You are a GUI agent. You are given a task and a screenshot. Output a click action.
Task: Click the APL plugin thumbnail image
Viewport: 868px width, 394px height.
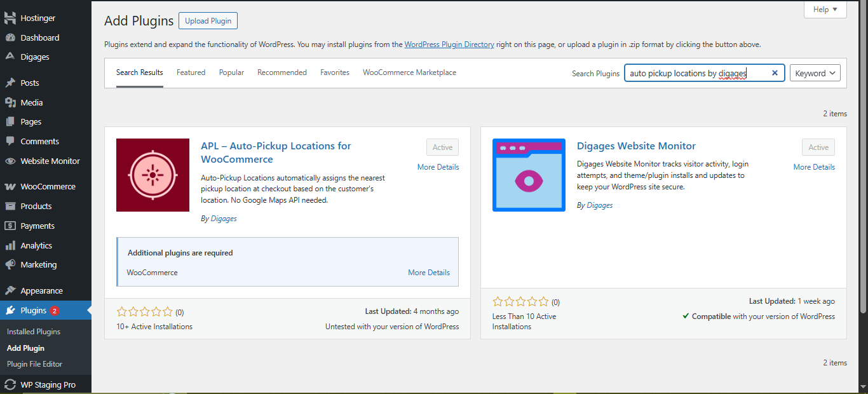click(153, 175)
